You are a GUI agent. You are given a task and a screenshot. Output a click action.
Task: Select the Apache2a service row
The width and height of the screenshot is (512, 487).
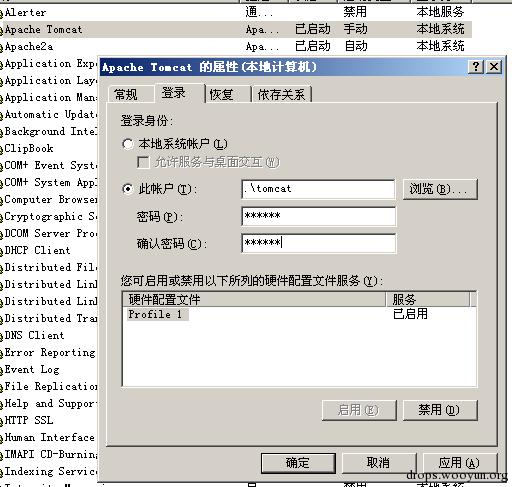(236, 46)
